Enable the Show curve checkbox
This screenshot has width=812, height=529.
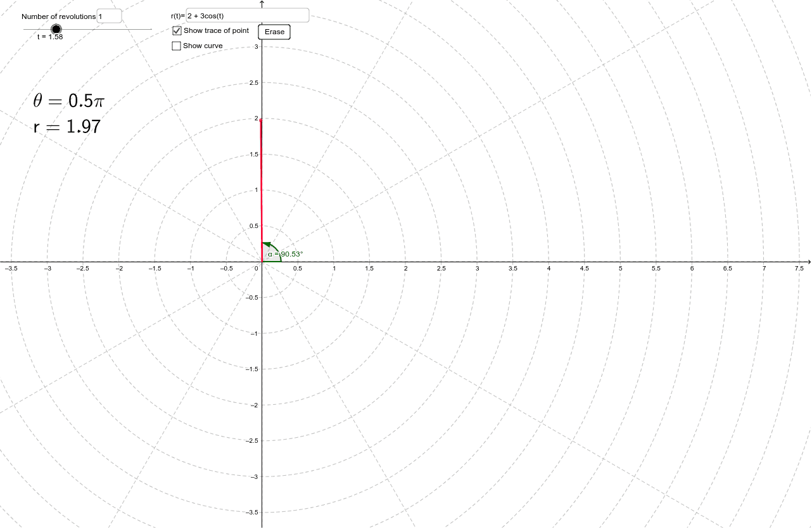pos(176,46)
